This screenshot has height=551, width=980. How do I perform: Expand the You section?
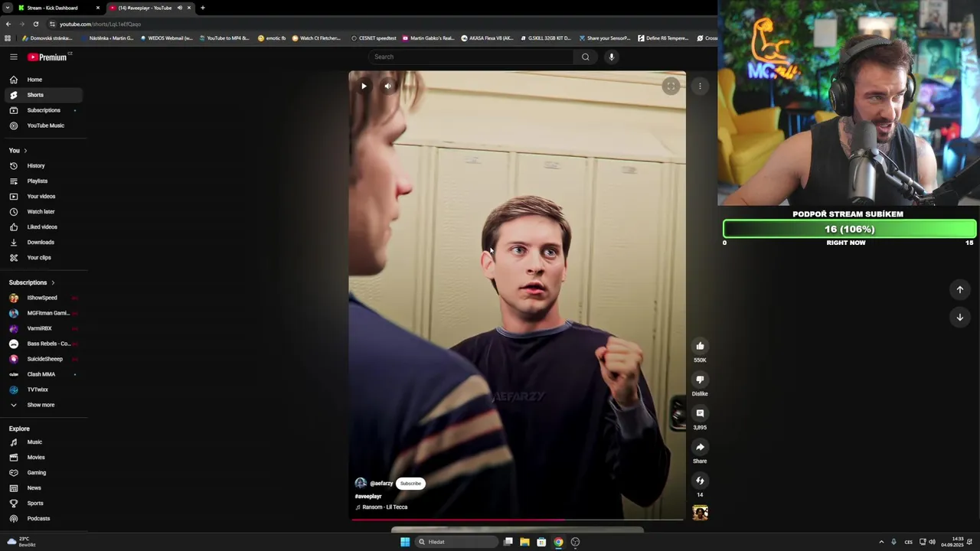18,150
